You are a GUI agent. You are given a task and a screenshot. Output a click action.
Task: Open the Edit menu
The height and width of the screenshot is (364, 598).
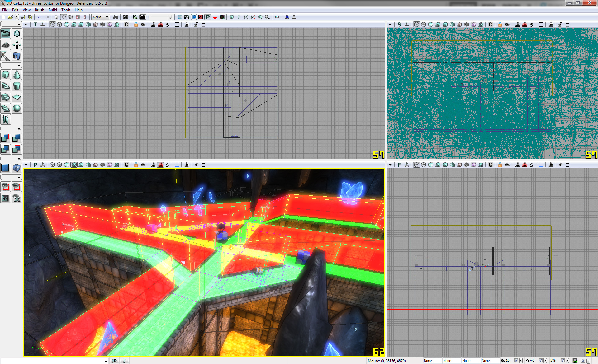click(x=15, y=10)
